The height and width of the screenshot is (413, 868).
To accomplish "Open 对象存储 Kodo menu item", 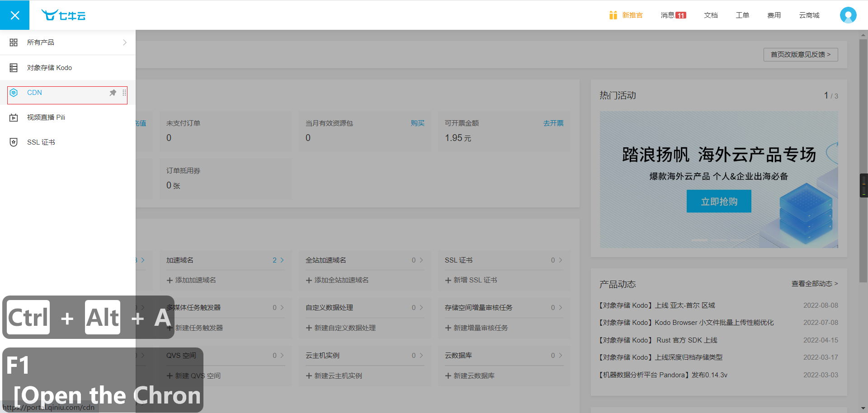I will click(x=68, y=68).
